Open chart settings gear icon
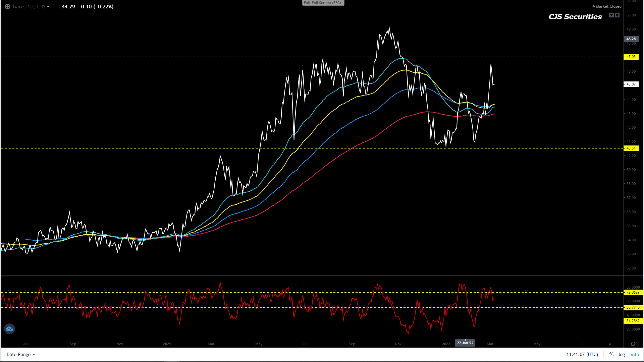 pos(633,344)
